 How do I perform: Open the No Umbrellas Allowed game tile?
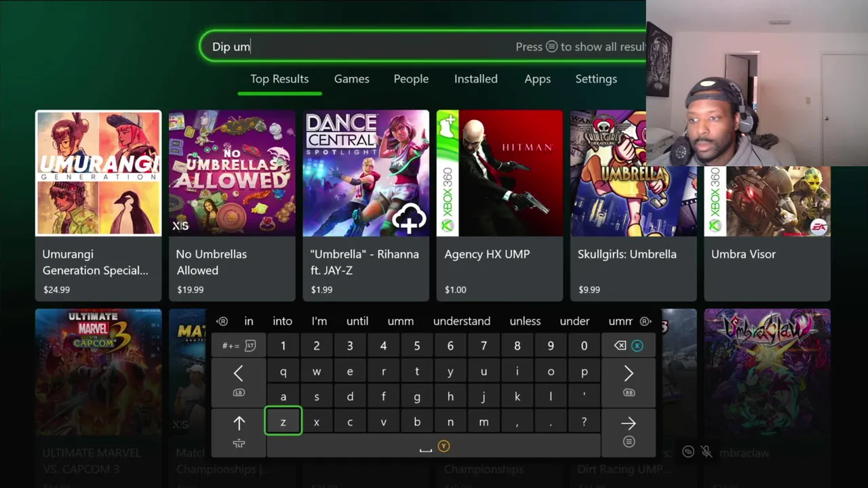point(232,205)
